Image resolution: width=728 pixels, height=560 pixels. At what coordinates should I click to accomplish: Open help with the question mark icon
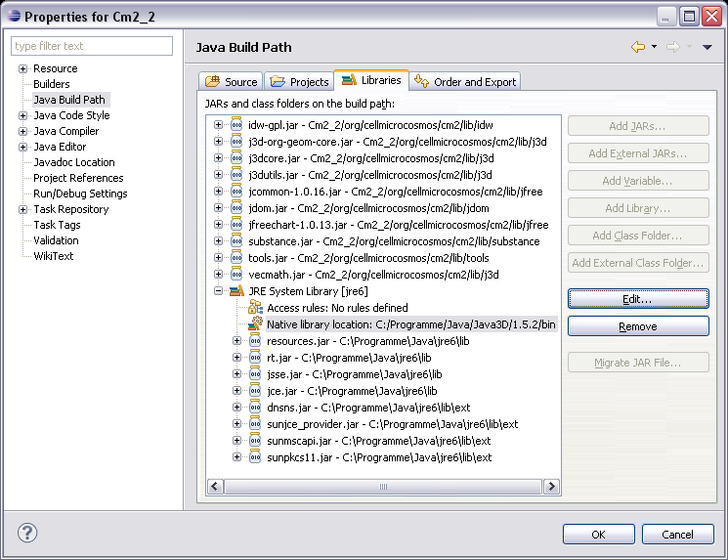pos(27,533)
